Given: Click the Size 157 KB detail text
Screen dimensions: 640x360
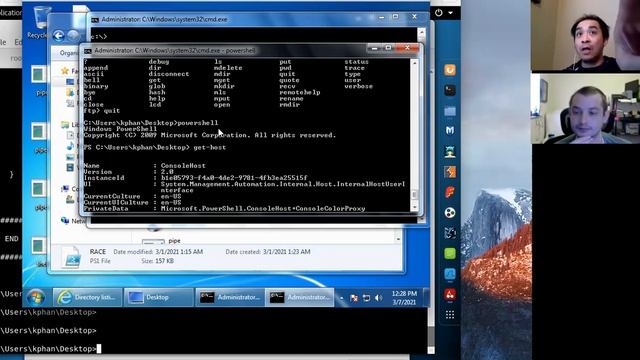Looking at the screenshot, I should coord(158,261).
